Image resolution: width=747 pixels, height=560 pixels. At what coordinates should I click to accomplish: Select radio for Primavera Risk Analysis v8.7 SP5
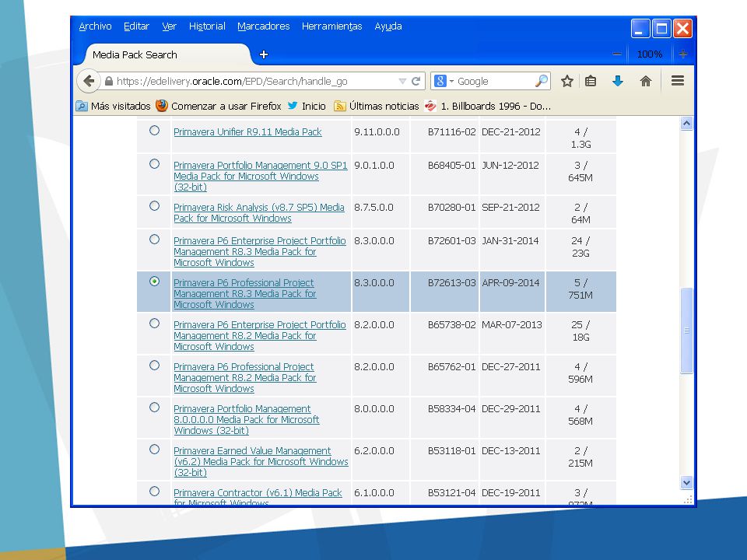click(154, 205)
